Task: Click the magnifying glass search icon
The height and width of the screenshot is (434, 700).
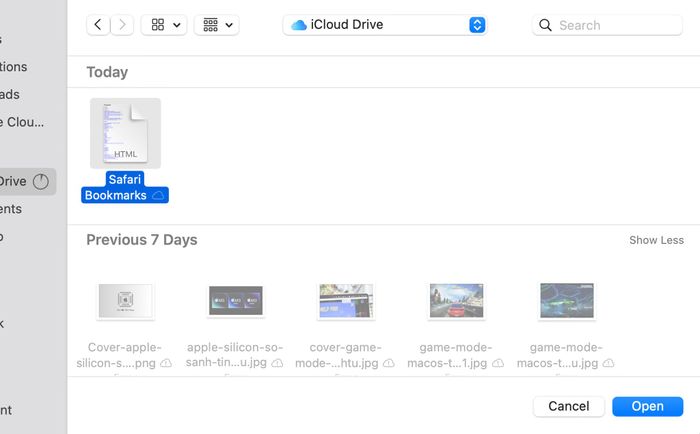Action: click(x=545, y=25)
